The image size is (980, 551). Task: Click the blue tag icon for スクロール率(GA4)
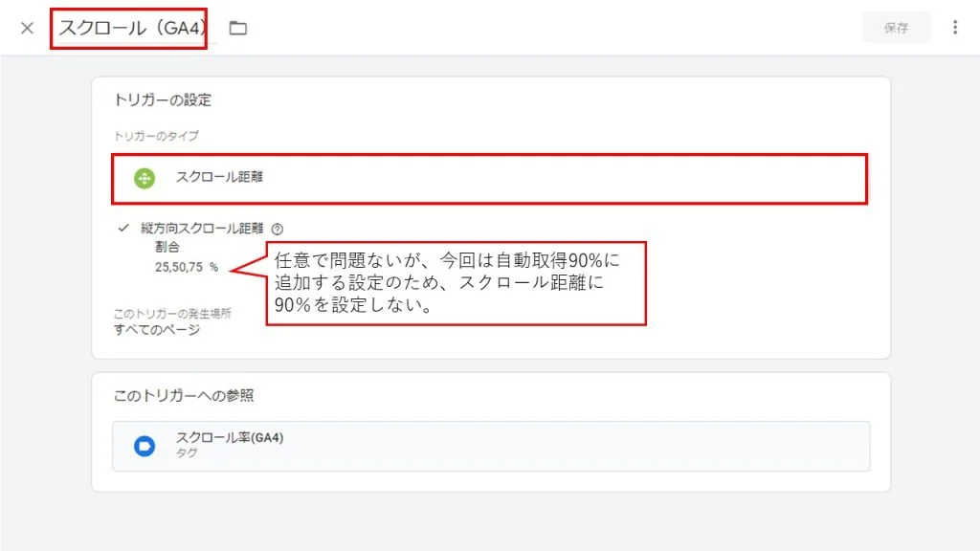145,446
